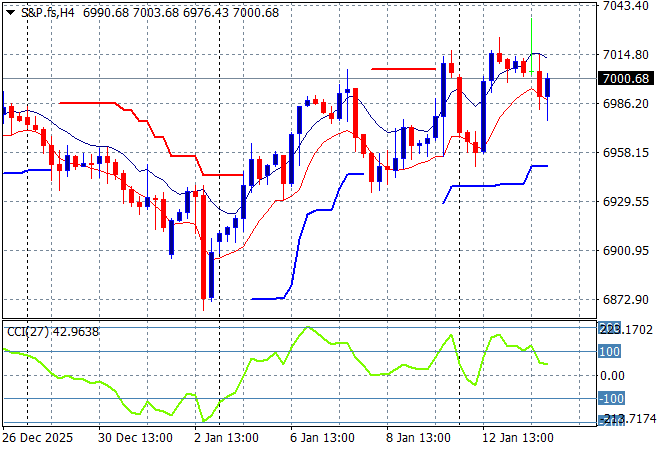Click the CCI 100 level label
This screenshot has width=660, height=450.
point(611,352)
